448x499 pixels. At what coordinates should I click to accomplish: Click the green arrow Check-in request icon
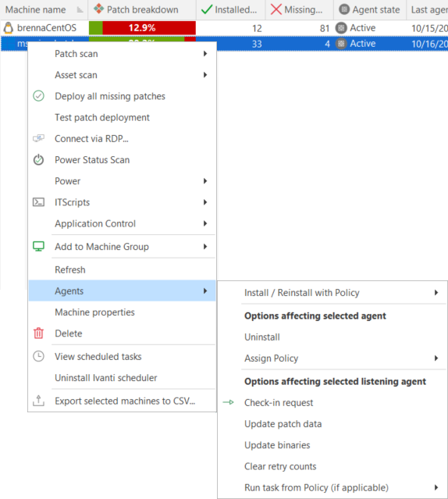(x=228, y=402)
